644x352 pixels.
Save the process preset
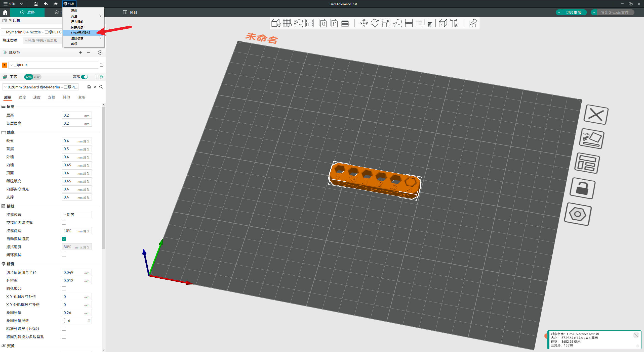click(89, 87)
